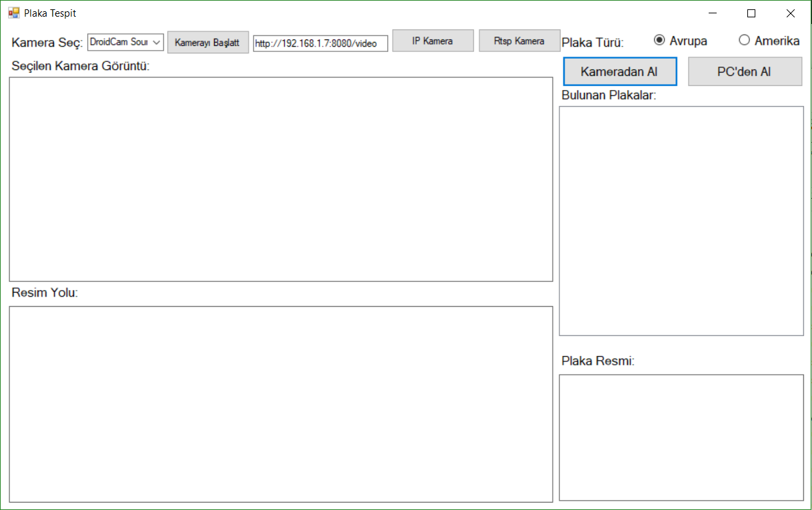Click the Bulunan Plakalar: label

(x=609, y=95)
